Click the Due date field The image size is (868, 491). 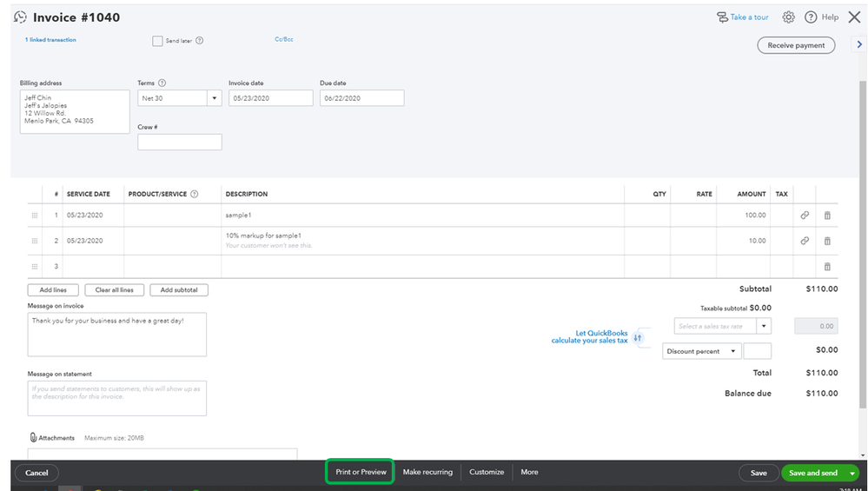(x=362, y=98)
